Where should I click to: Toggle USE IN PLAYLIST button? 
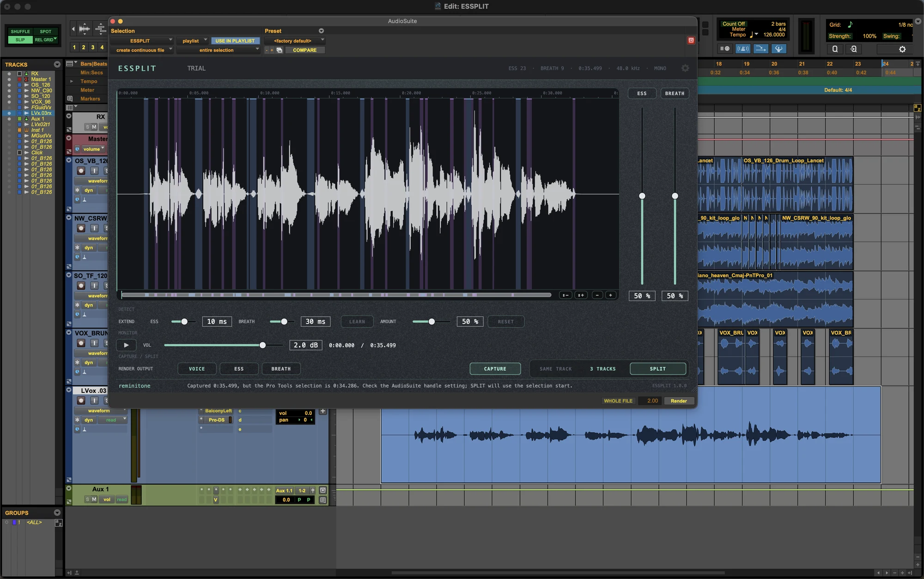pos(235,41)
